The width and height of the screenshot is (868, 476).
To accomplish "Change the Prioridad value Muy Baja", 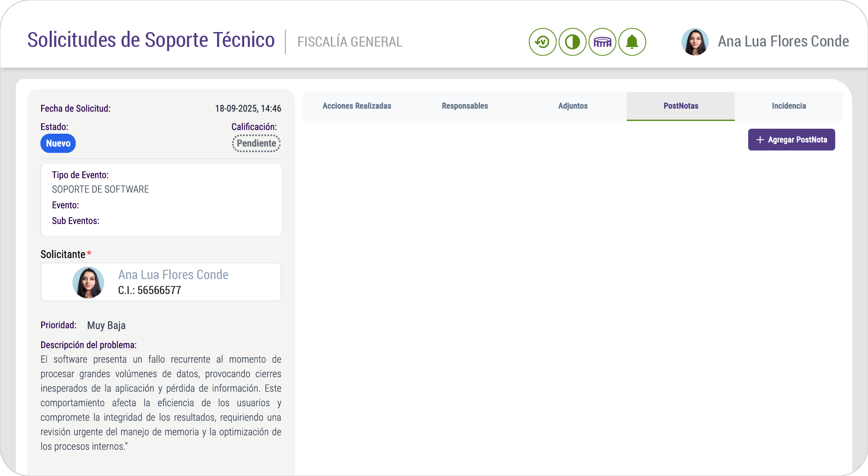I will pos(106,325).
